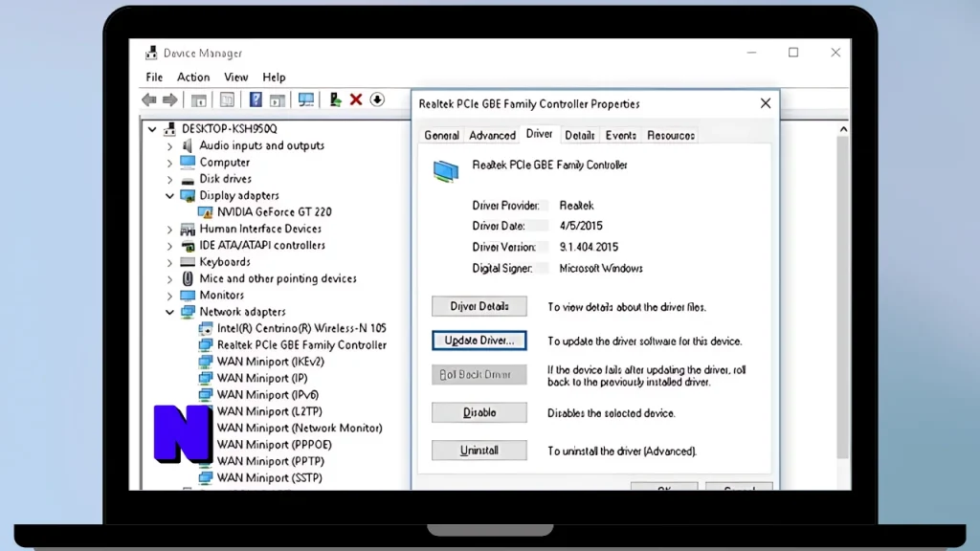The height and width of the screenshot is (551, 980).
Task: Switch to the Events tab
Action: click(620, 136)
